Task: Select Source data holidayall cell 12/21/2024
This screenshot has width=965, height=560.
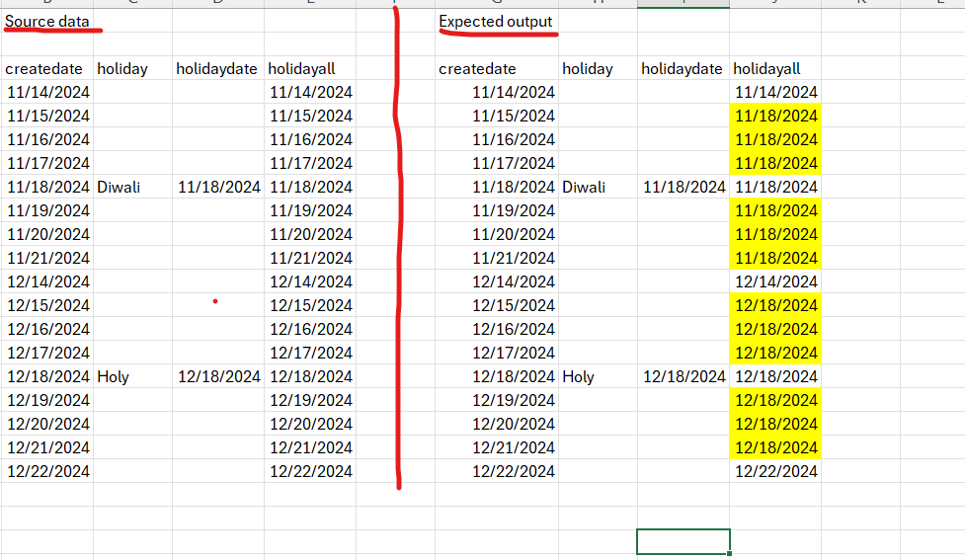Action: point(310,447)
